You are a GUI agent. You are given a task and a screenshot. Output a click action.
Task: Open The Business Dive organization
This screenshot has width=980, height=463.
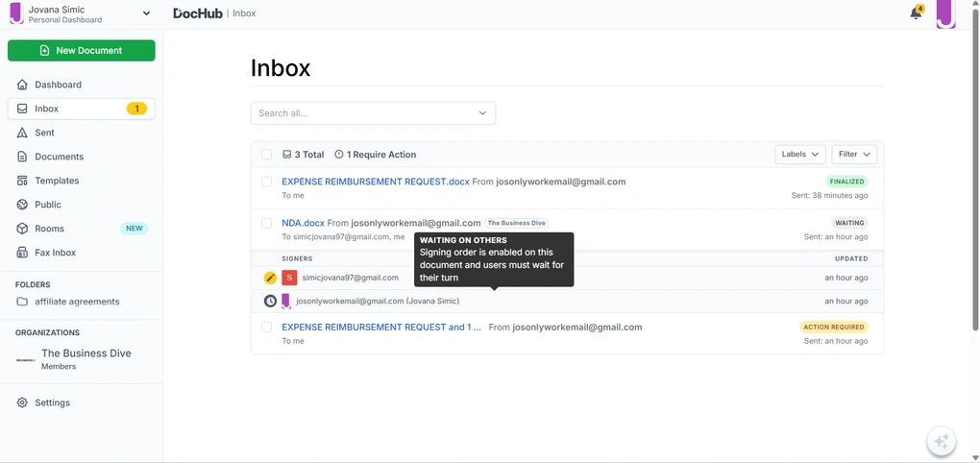click(86, 353)
